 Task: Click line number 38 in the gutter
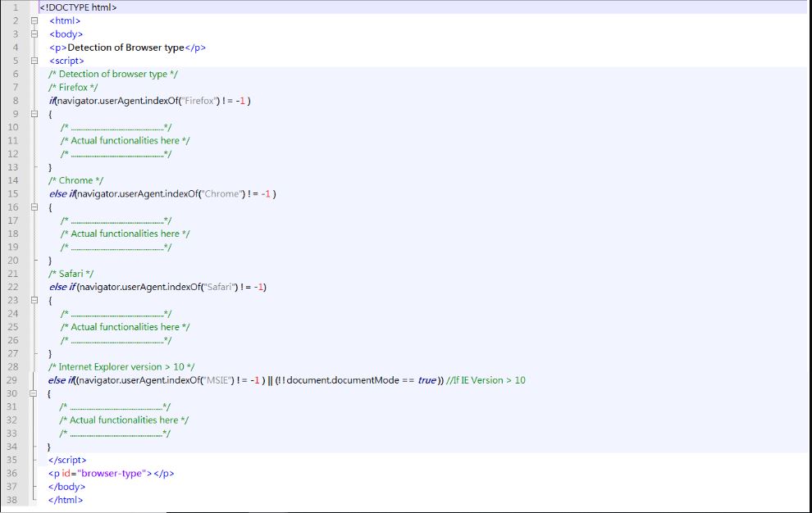[13, 500]
